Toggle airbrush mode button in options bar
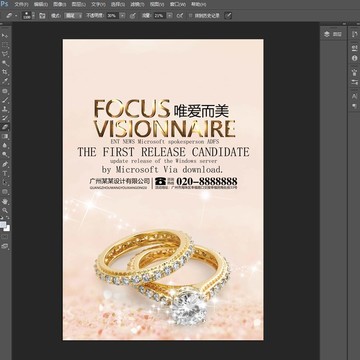360x360 pixels. click(x=180, y=16)
